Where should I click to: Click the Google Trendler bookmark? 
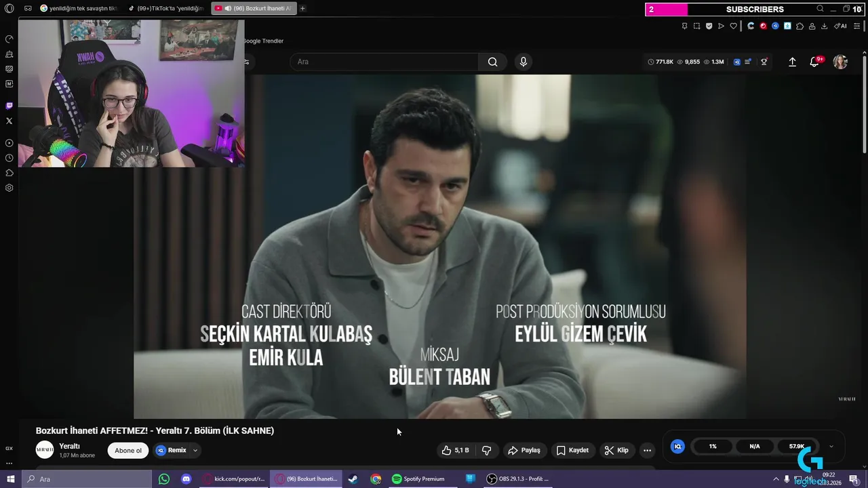click(263, 41)
